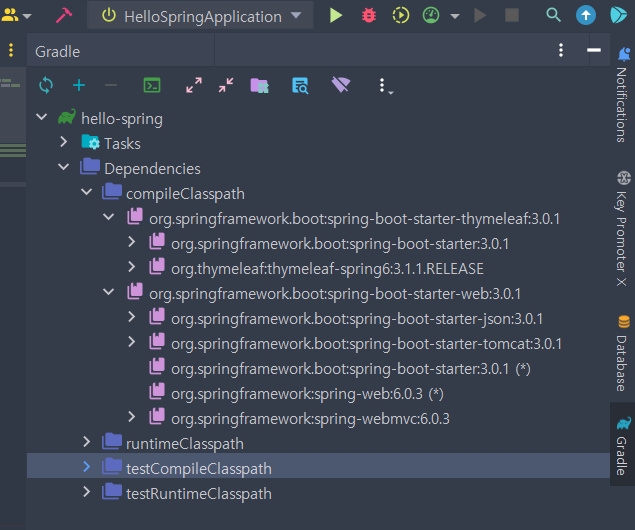This screenshot has width=635, height=530.
Task: Expand All tree nodes icon
Action: (194, 85)
